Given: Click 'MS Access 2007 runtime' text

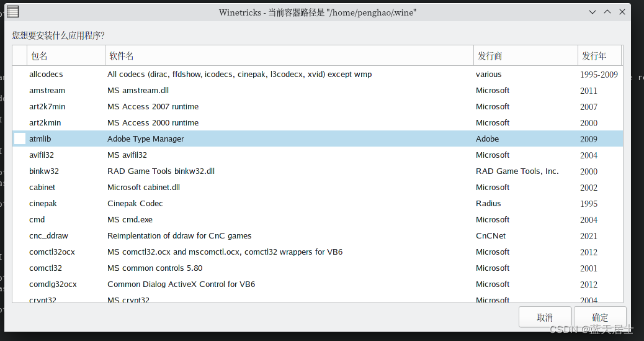Looking at the screenshot, I should pos(153,106).
